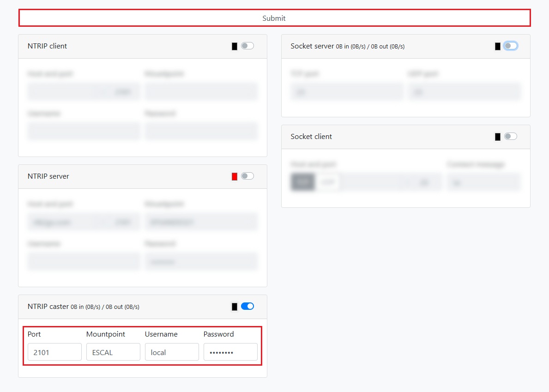The height and width of the screenshot is (392, 549).
Task: Click the NTRIP caster Password field
Action: (230, 352)
